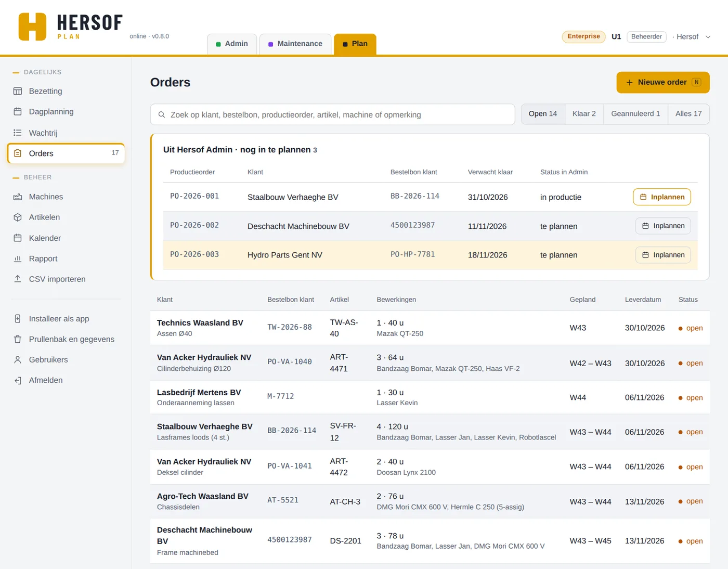Click the Installeer als app icon
This screenshot has height=569, width=728.
coord(18,319)
